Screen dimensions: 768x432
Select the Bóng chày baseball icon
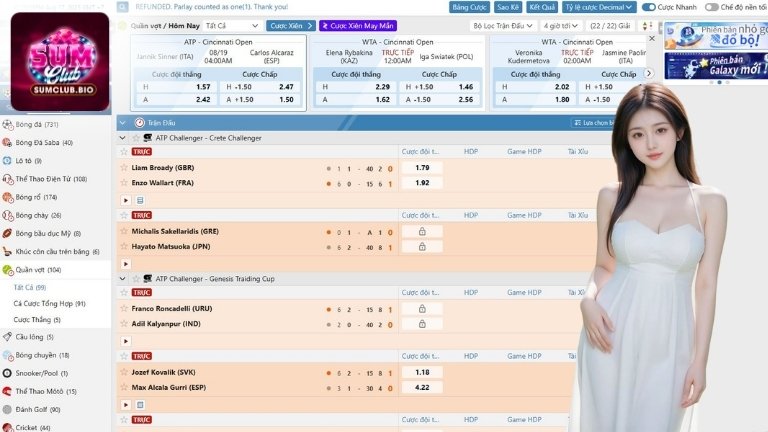[x=7, y=215]
